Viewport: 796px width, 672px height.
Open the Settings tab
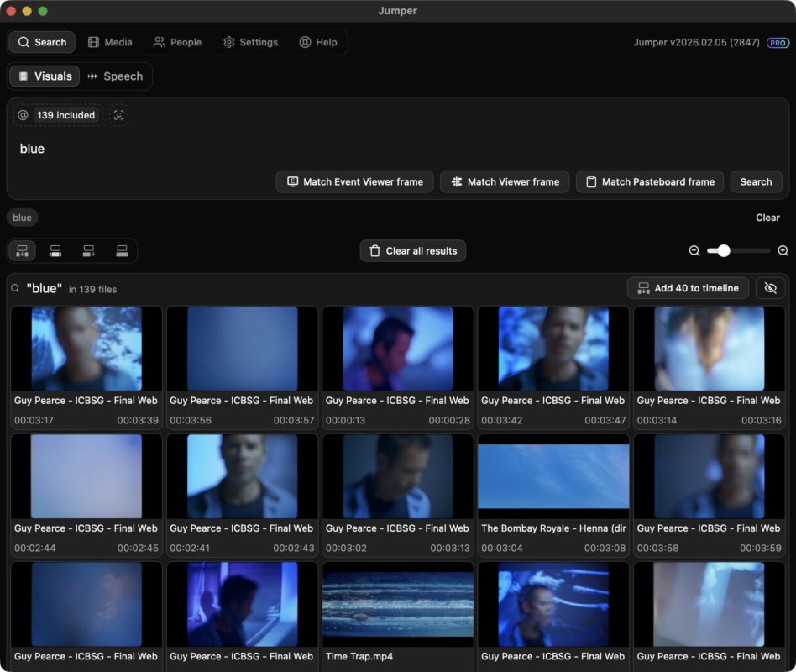[x=251, y=42]
